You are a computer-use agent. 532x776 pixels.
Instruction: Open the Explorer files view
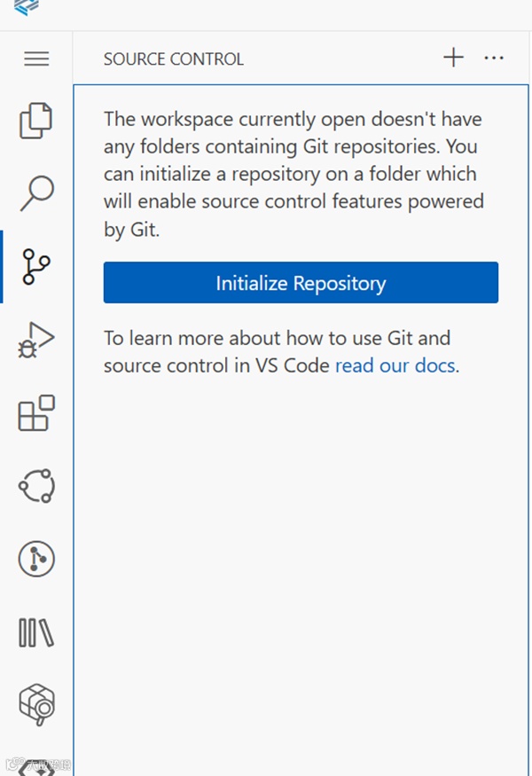click(36, 121)
